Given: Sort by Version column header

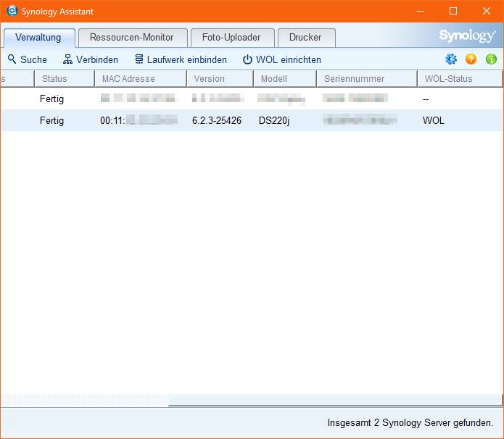Looking at the screenshot, I should (x=220, y=79).
